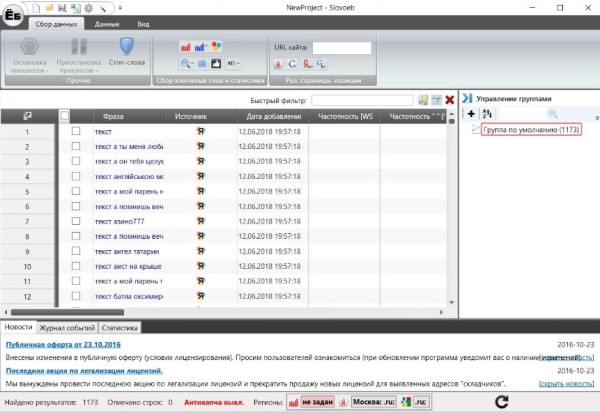Click the table corner icon above row numbers
This screenshot has height=413, width=600.
(27, 116)
